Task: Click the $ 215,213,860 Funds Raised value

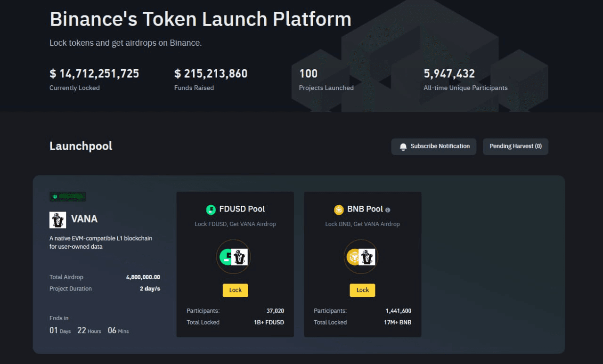Action: coord(211,73)
